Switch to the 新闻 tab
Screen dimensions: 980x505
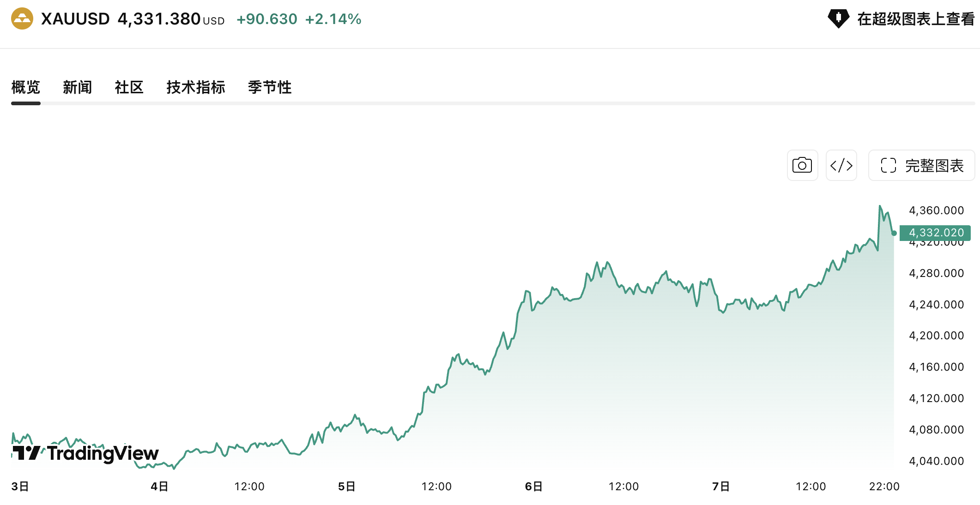point(78,87)
